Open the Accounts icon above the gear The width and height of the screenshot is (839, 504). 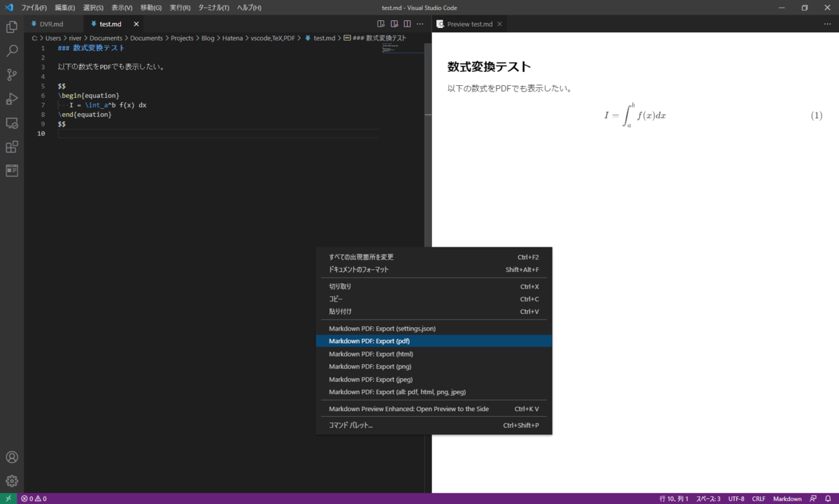(x=11, y=457)
